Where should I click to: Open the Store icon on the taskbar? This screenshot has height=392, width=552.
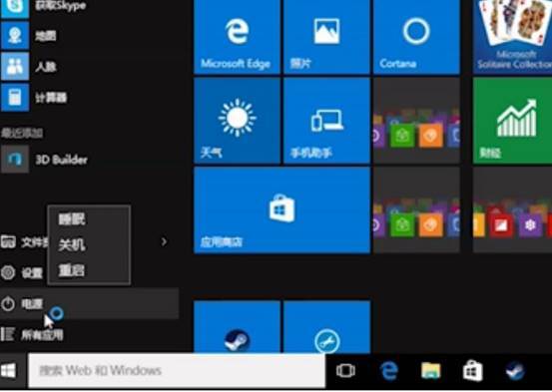coord(472,371)
